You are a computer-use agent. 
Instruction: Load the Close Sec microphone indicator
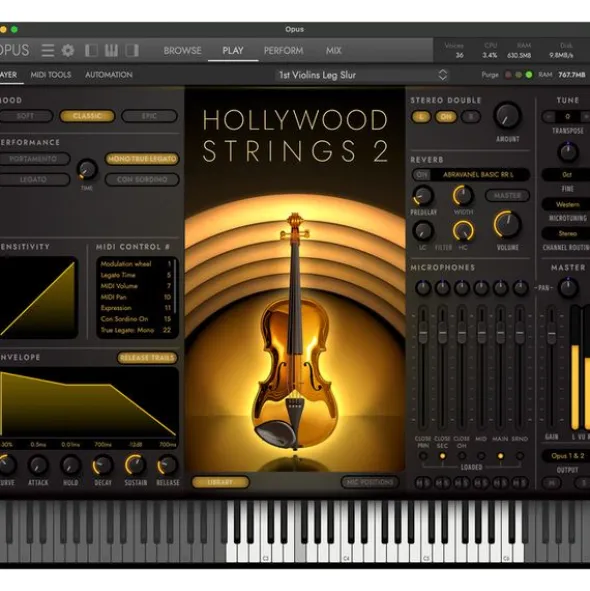[x=443, y=456]
